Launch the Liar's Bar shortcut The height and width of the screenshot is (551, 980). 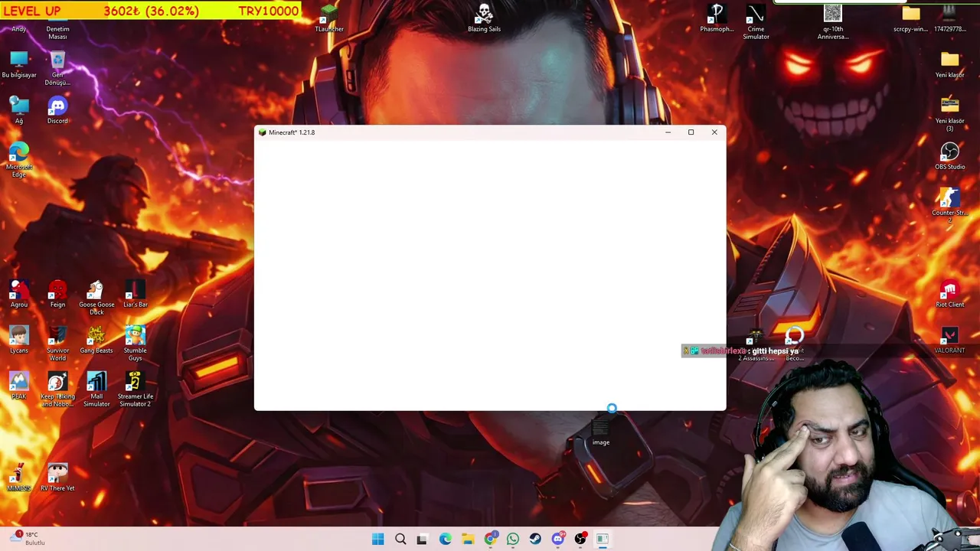tap(135, 294)
